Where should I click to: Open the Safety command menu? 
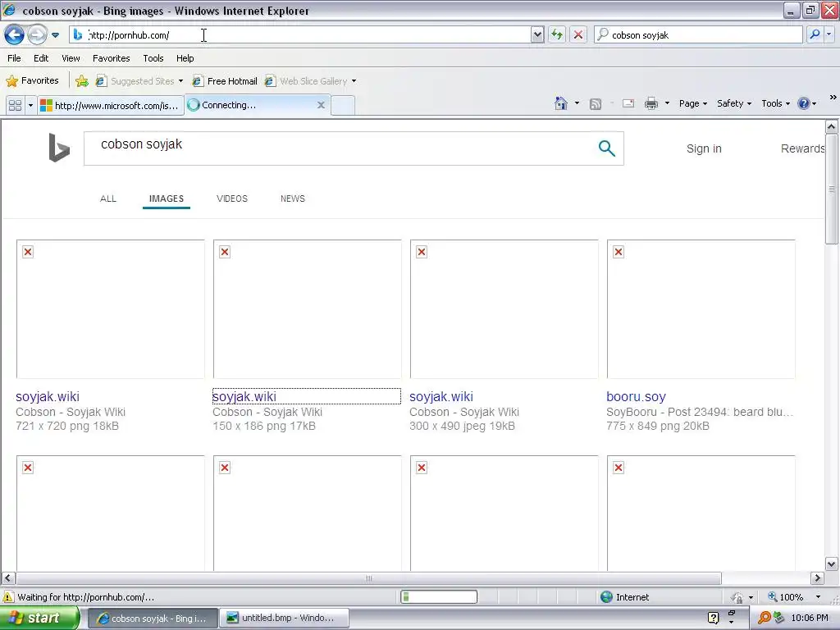[734, 103]
